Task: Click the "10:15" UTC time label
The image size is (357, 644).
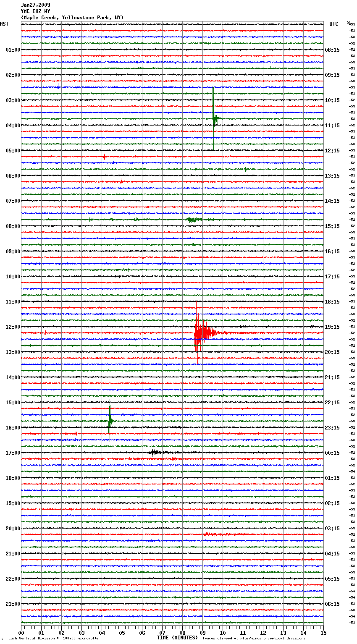Action: point(332,100)
